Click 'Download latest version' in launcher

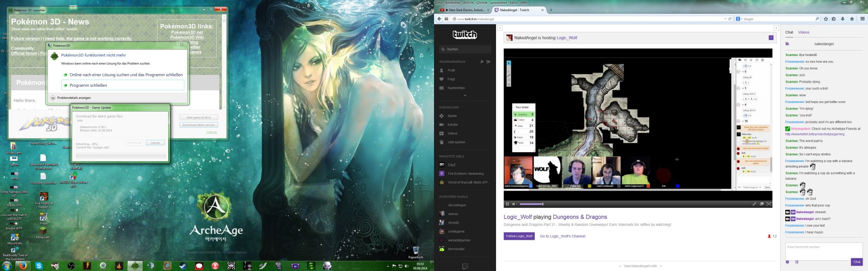pyautogui.click(x=198, y=125)
